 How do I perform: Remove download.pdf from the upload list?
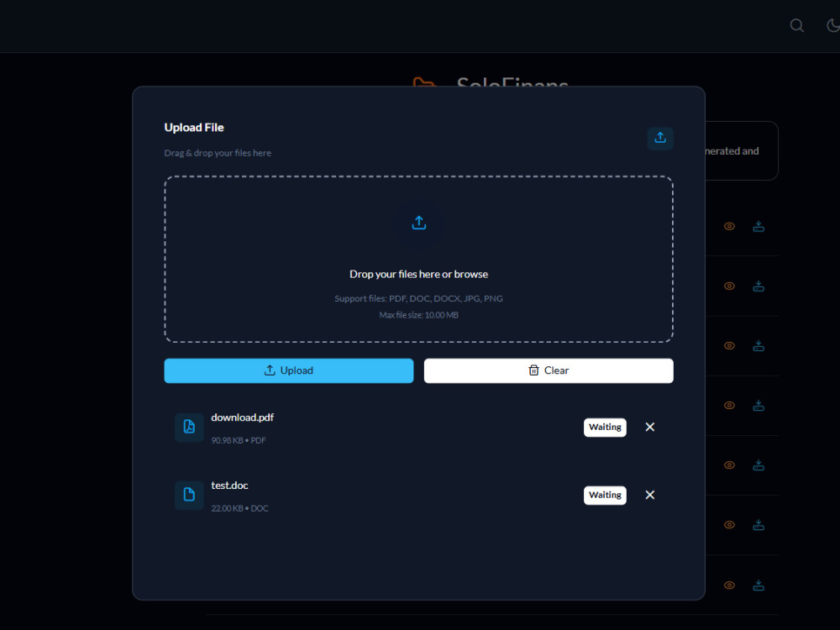(x=650, y=427)
